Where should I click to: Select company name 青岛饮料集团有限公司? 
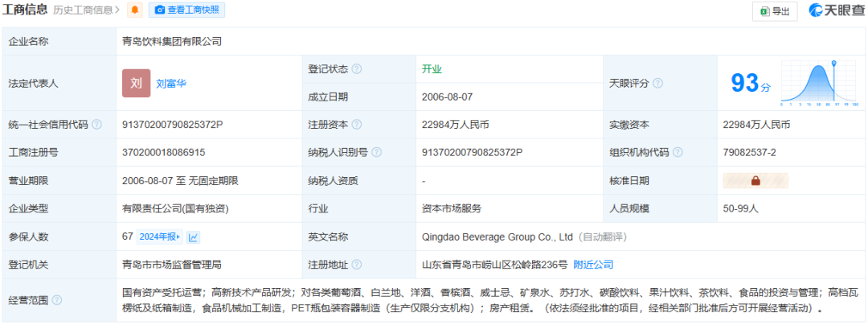(x=172, y=42)
